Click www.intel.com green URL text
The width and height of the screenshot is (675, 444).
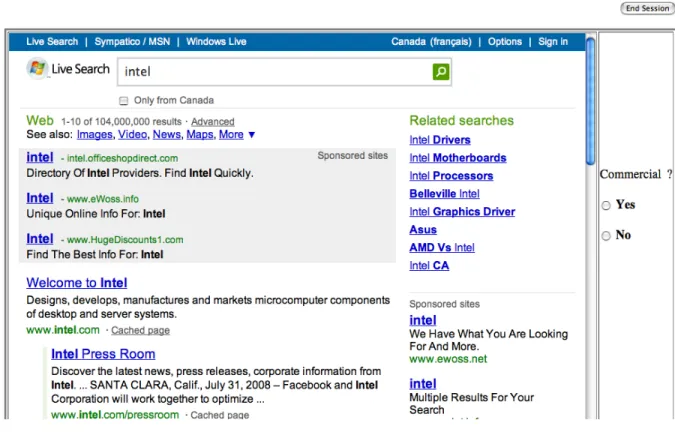pos(63,330)
